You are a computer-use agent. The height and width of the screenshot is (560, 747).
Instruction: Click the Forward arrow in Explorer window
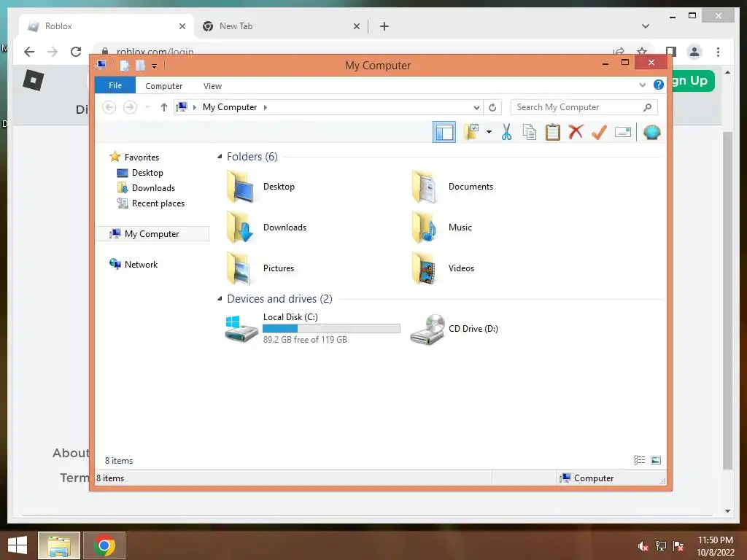click(130, 107)
